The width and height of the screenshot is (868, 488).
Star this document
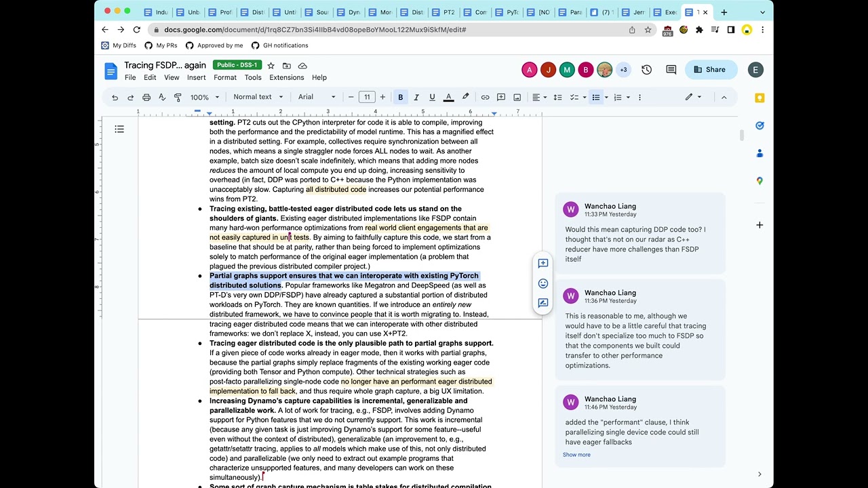271,65
